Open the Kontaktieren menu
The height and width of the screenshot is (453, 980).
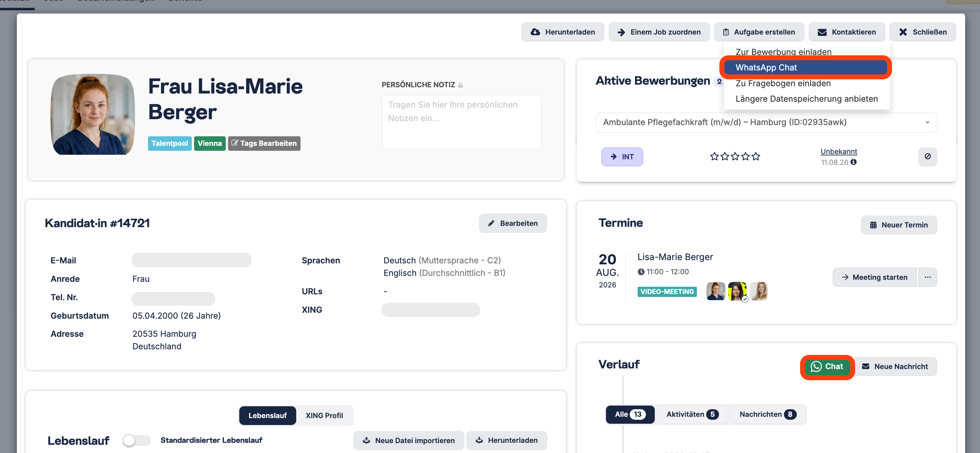pyautogui.click(x=847, y=32)
